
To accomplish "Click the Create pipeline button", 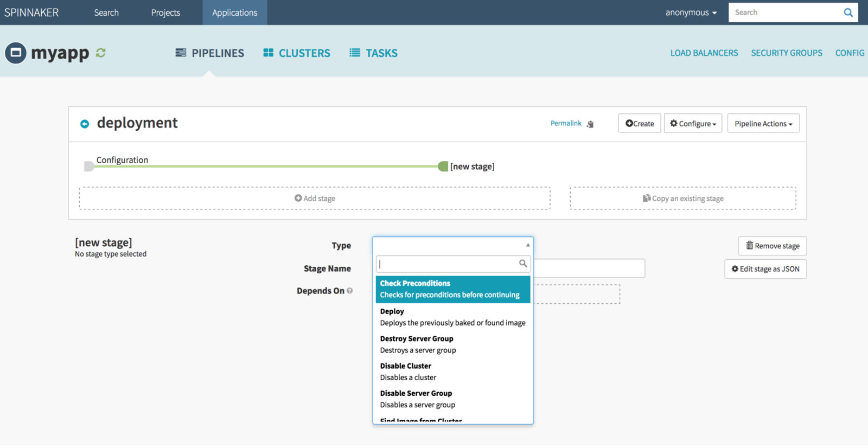I will coord(640,124).
